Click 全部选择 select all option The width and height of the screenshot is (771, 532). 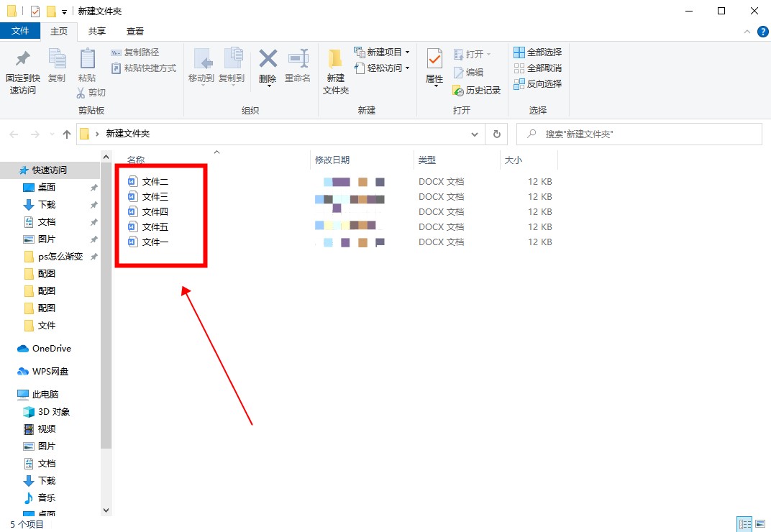click(x=537, y=52)
